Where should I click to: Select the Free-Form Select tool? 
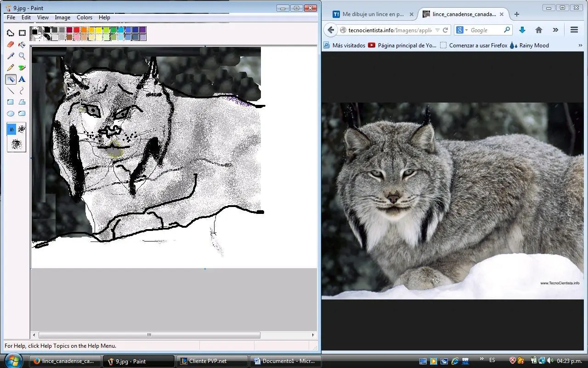tap(11, 33)
